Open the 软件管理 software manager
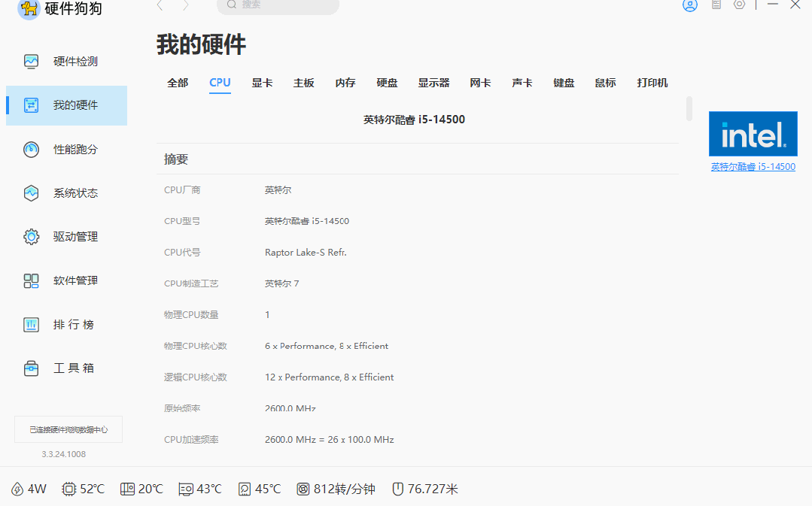This screenshot has height=506, width=812. (67, 280)
